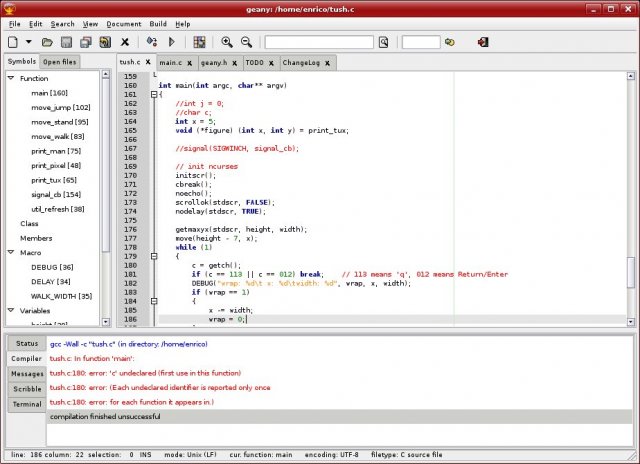The height and width of the screenshot is (464, 640).
Task: Click the Find icon next to search field
Action: [x=383, y=42]
